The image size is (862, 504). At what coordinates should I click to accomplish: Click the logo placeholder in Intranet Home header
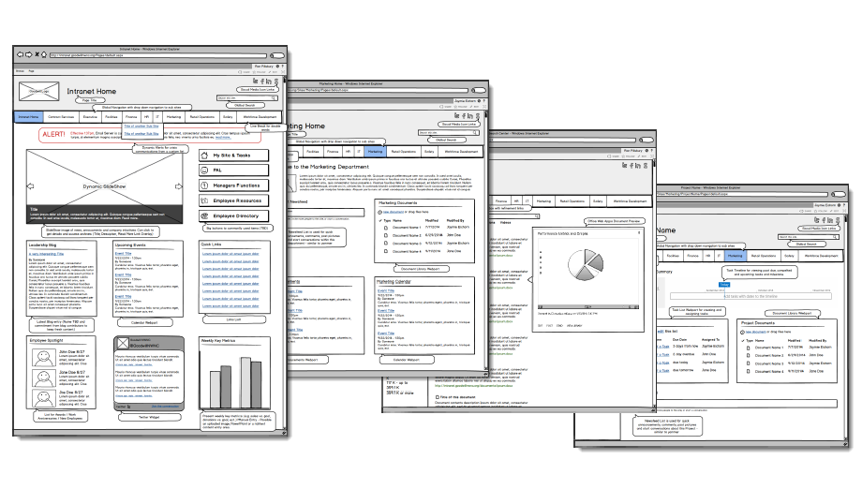[x=39, y=91]
